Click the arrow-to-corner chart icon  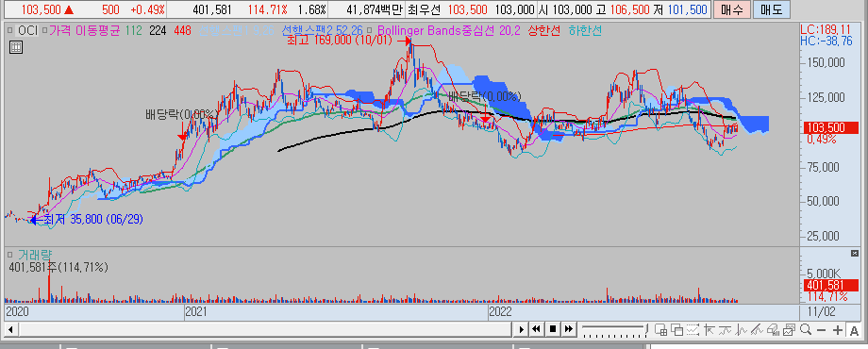pos(709,329)
